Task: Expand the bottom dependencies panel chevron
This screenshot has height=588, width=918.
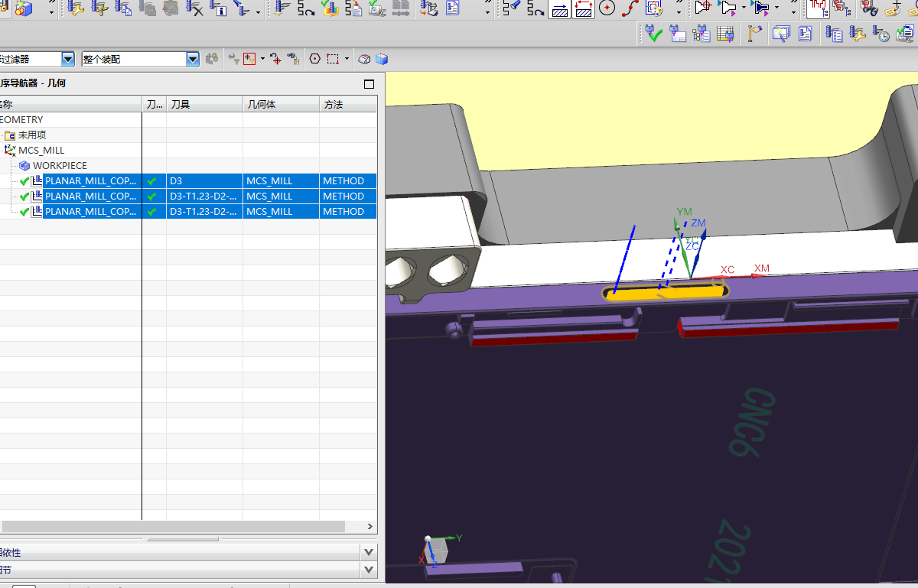Action: point(369,552)
